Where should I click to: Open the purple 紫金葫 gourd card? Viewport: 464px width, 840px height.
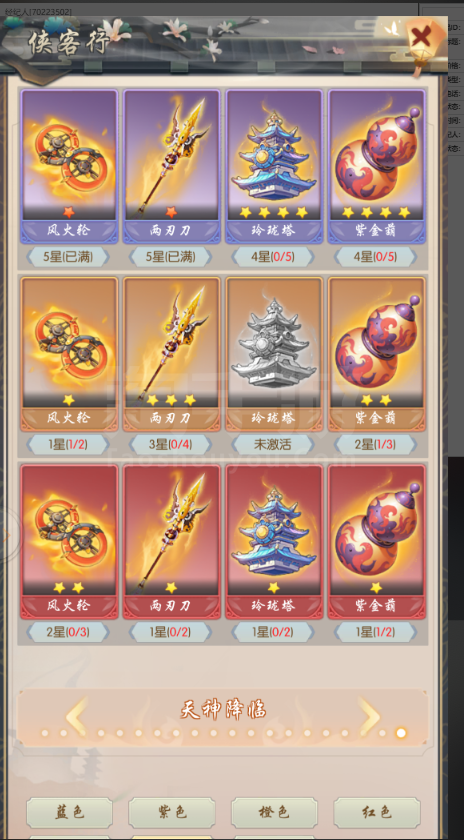(x=376, y=166)
